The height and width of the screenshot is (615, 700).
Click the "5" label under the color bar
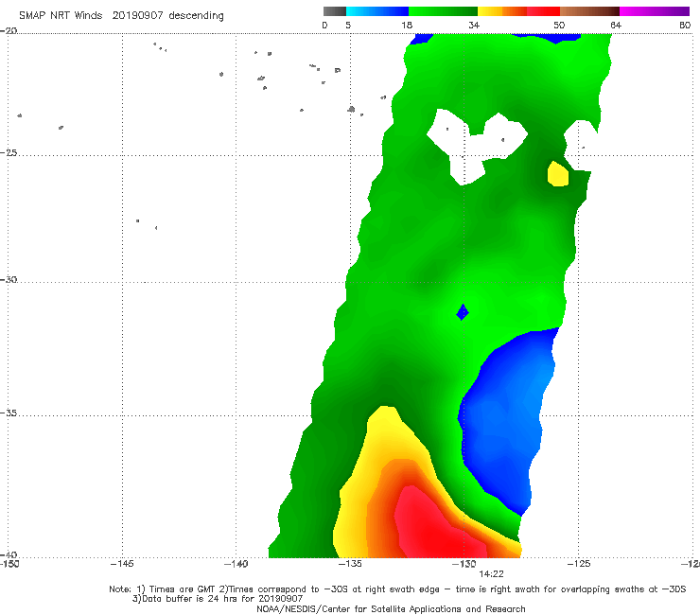[x=348, y=25]
